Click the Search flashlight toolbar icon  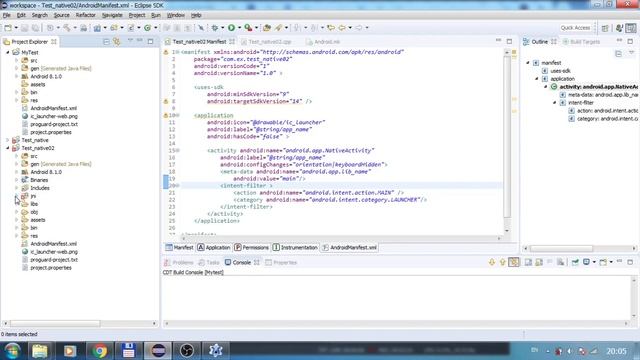[279, 28]
